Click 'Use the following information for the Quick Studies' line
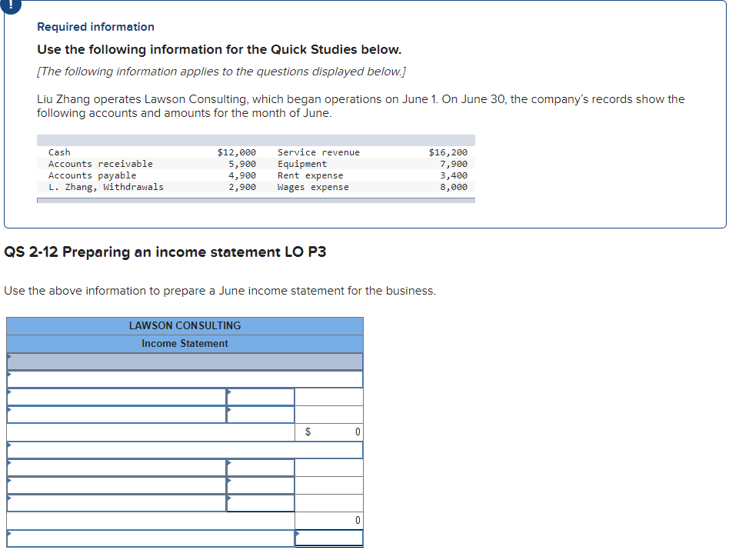The width and height of the screenshot is (749, 560). tap(219, 50)
